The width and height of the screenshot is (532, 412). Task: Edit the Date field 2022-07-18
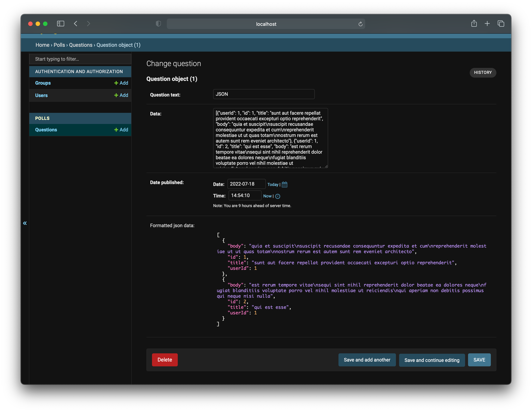pyautogui.click(x=246, y=184)
